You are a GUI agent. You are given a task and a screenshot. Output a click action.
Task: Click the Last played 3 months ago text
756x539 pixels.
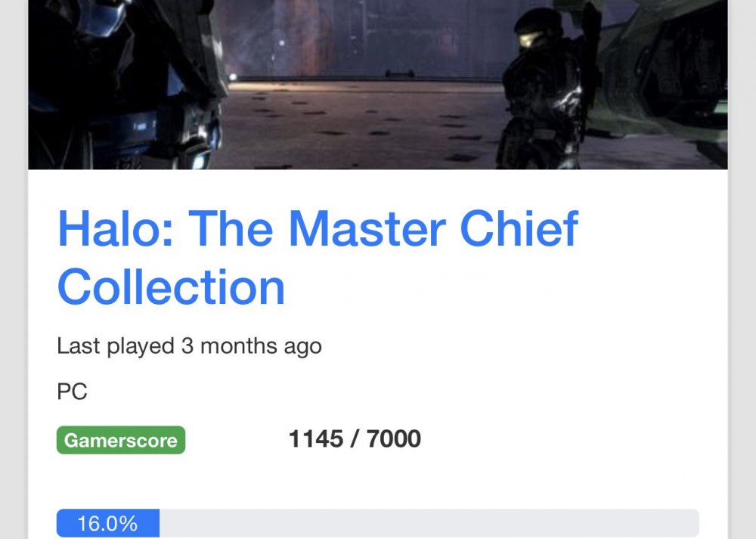click(x=190, y=347)
